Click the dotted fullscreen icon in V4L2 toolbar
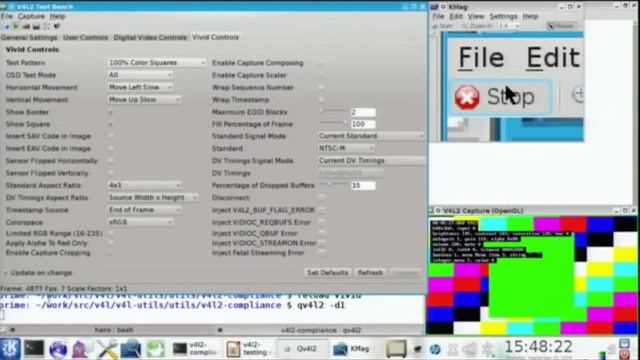Screen dimensions: 640x360 [47, 27]
